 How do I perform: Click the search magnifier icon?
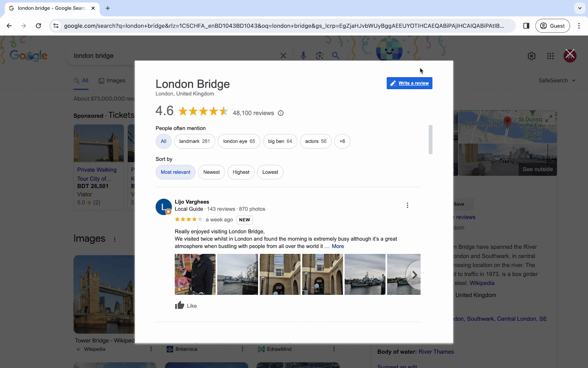(335, 56)
